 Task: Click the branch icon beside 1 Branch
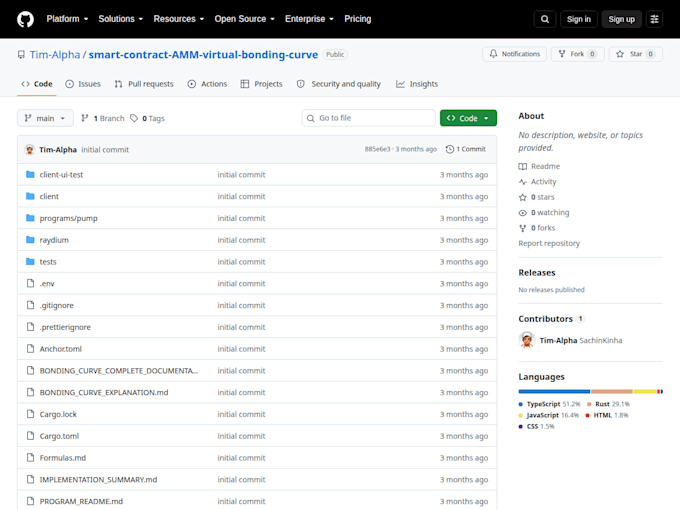click(x=85, y=118)
